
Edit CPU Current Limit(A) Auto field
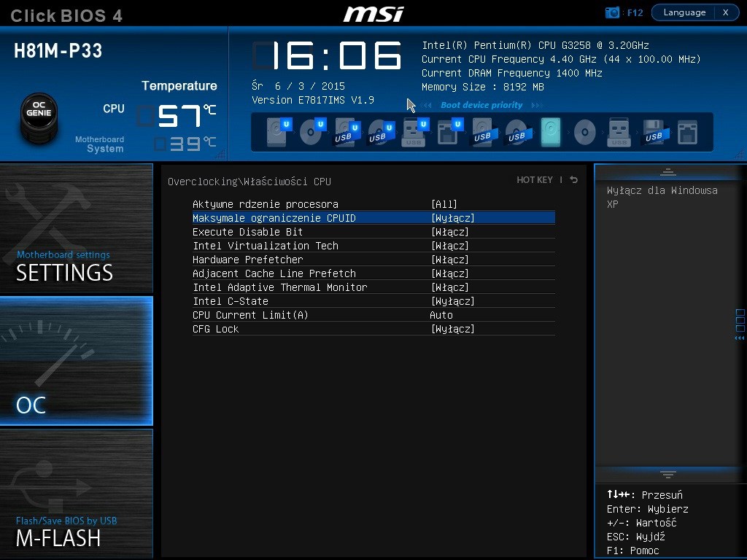point(441,315)
